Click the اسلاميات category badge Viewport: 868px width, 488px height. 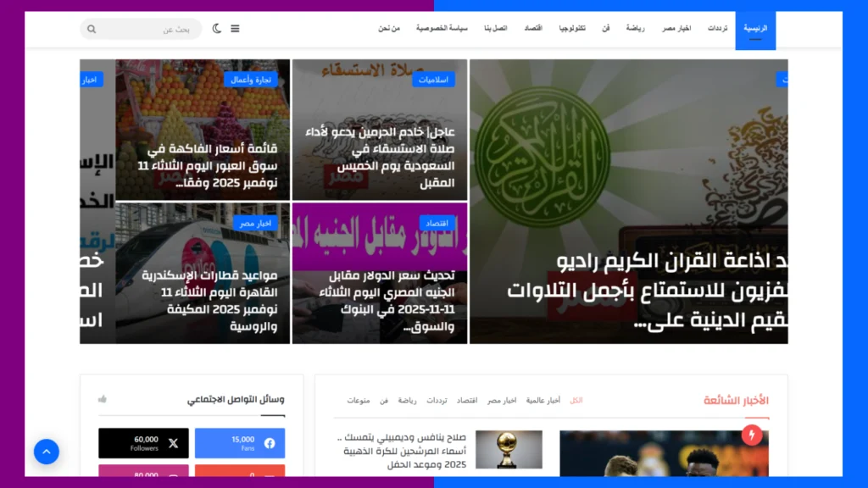[x=434, y=80]
